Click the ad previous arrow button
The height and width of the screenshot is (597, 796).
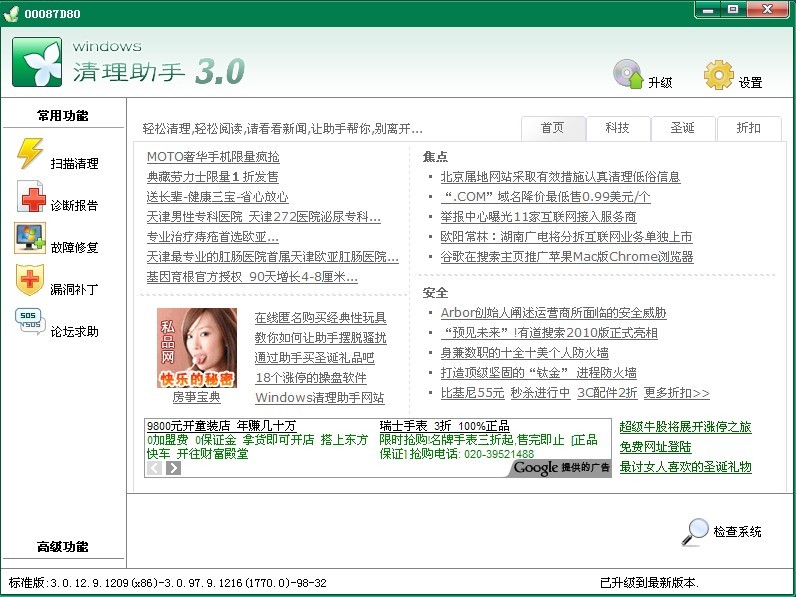[x=154, y=468]
